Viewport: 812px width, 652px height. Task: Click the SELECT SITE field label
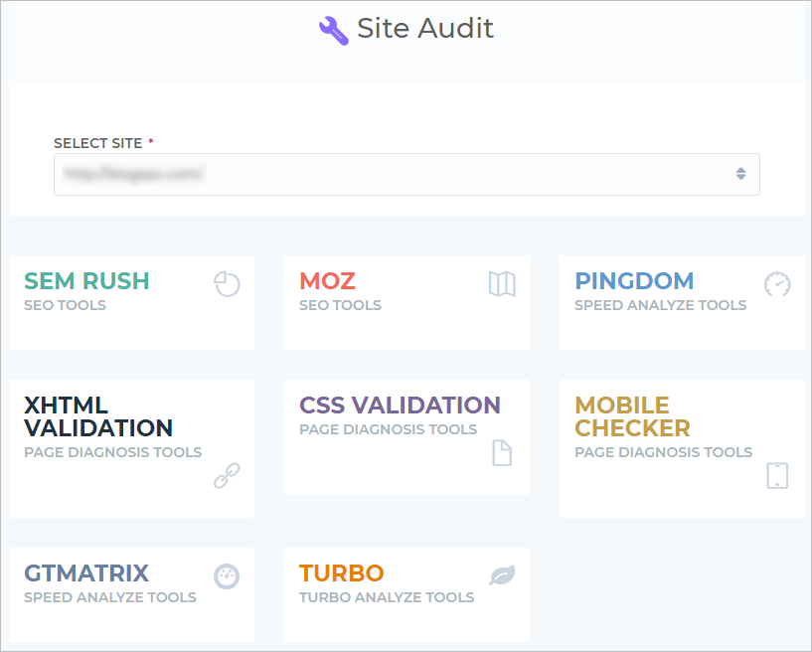[97, 143]
